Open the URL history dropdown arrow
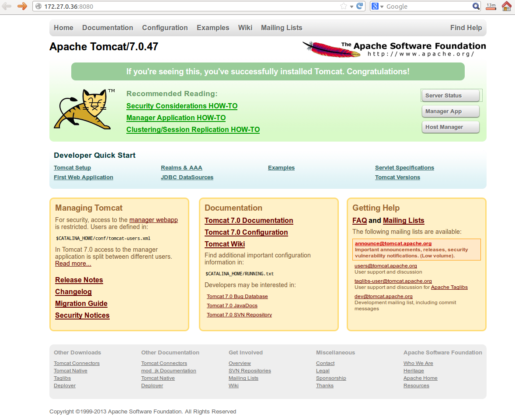 tap(351, 7)
